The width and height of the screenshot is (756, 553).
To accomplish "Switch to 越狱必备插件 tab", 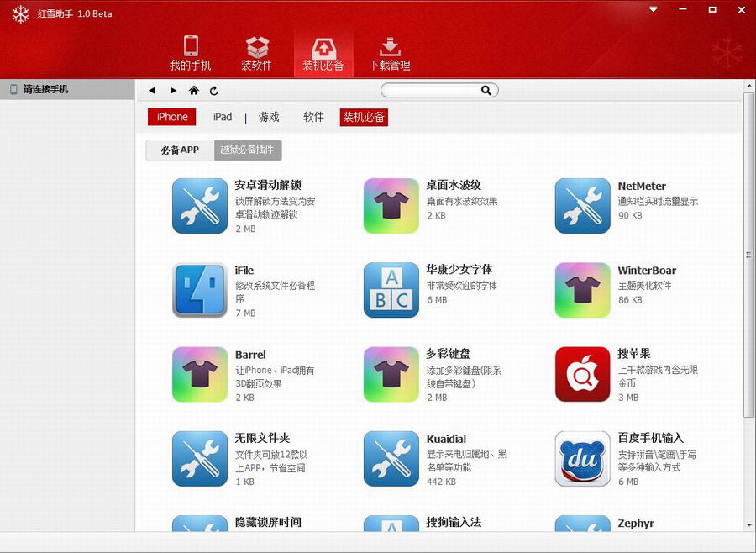I will pos(247,150).
